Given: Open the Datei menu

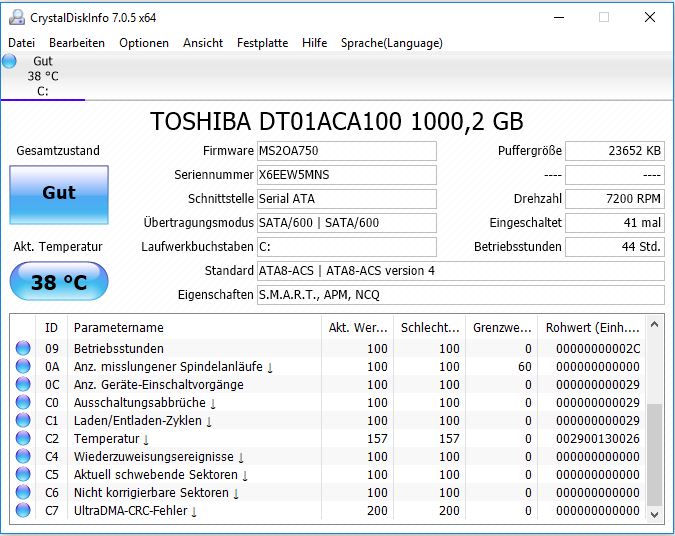Looking at the screenshot, I should click(22, 43).
